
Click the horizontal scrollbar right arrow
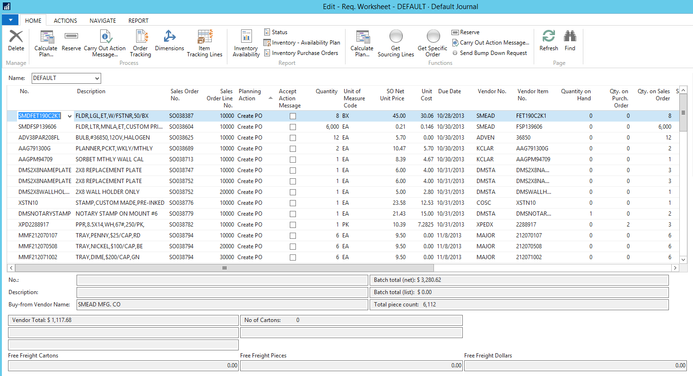point(675,268)
